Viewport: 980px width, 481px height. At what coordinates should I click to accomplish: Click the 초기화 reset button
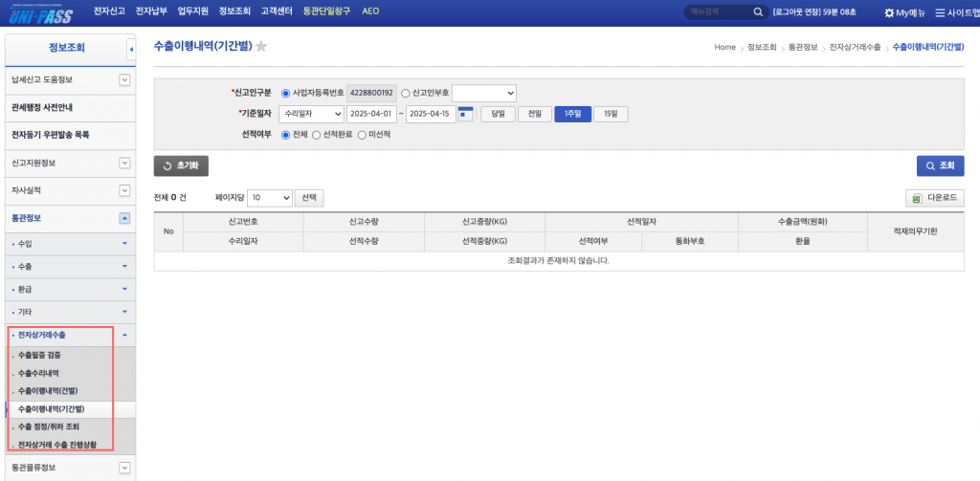click(181, 165)
